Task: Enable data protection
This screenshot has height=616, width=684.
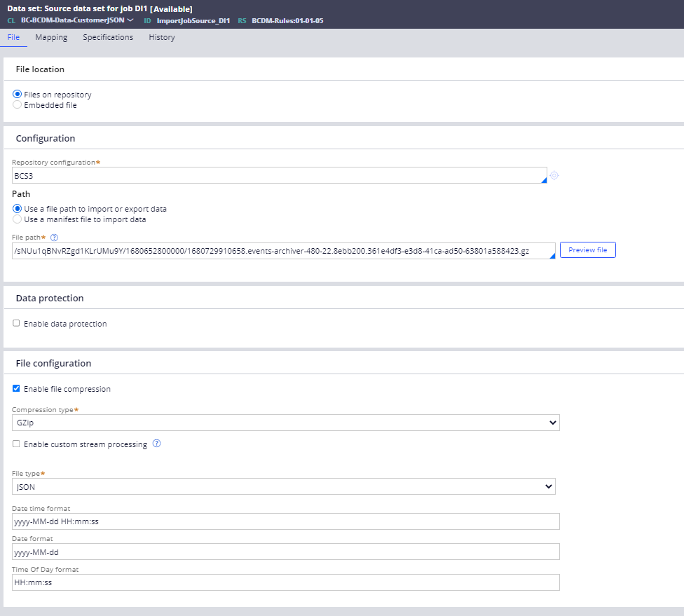Action: click(x=16, y=323)
